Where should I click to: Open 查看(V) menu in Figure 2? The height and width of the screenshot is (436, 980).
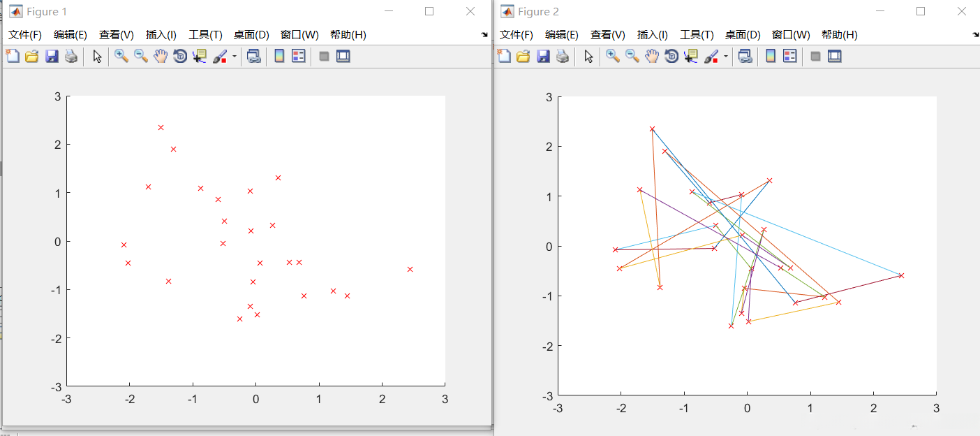[x=608, y=35]
